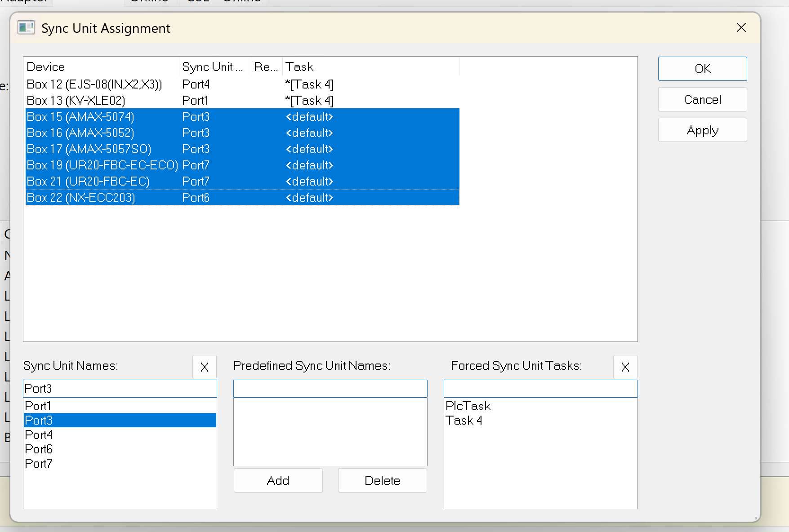Select Box 12 (EJS-08) device row
The height and width of the screenshot is (532, 789).
[94, 84]
